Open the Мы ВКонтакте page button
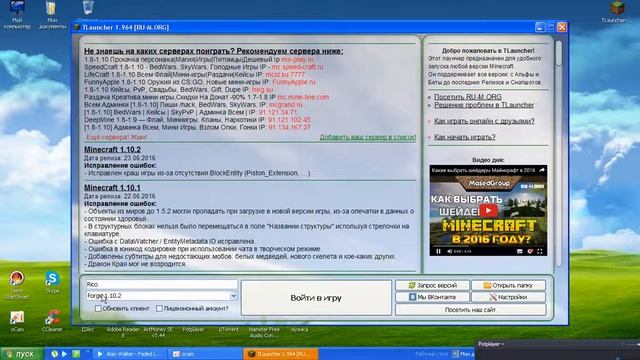640x360 pixels. tap(433, 297)
